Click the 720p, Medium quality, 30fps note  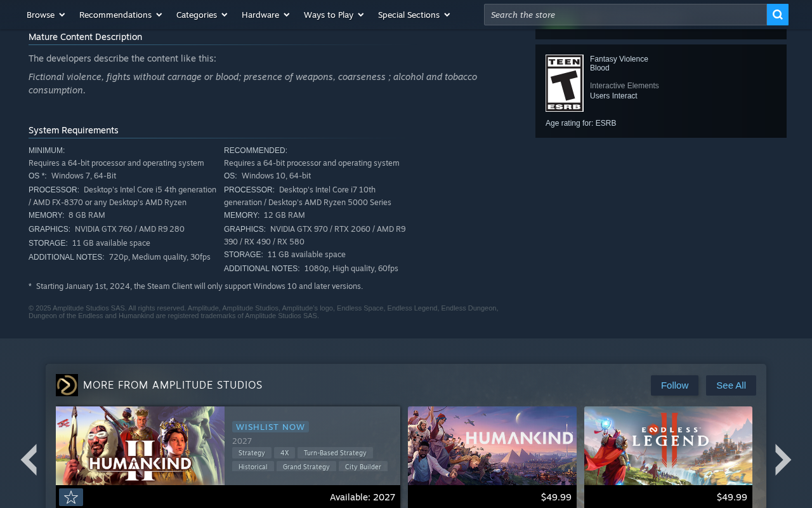160,257
